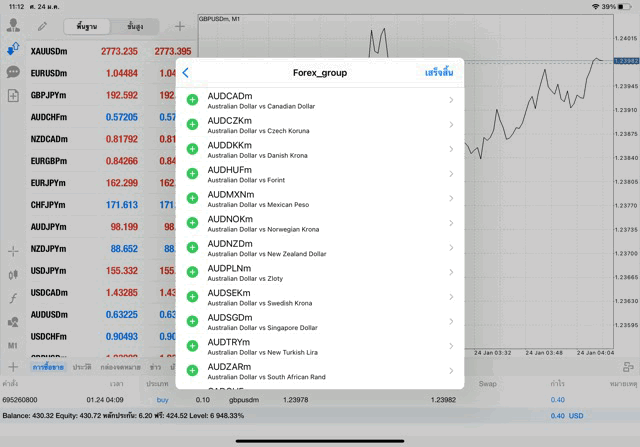Screen dimensions: 640x447
Task: Switch to ขั้นสูง advanced view segment
Action: pos(135,26)
